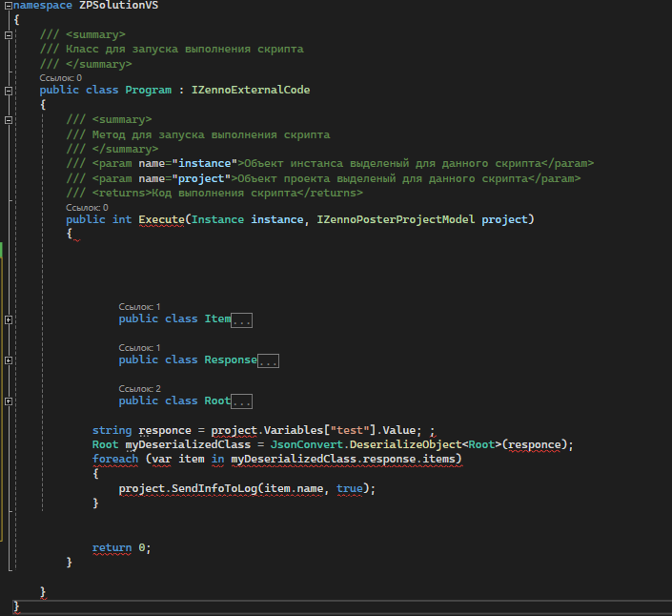Image resolution: width=672 pixels, height=616 pixels.
Task: Click JsonConvert in the deserialize line
Action: click(304, 445)
